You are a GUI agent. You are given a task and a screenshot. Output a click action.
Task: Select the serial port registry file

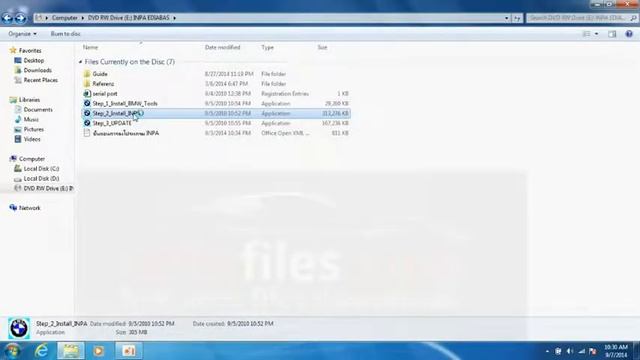click(x=104, y=93)
